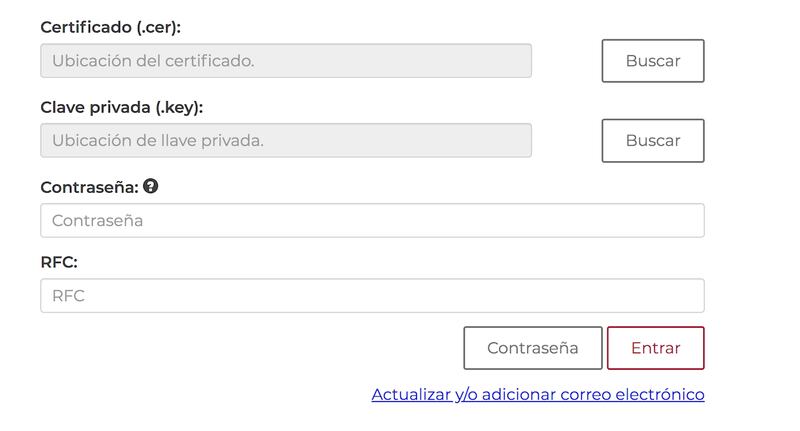
Task: Open the Actualizar y/o adicionar correo electrónico link
Action: coord(537,394)
